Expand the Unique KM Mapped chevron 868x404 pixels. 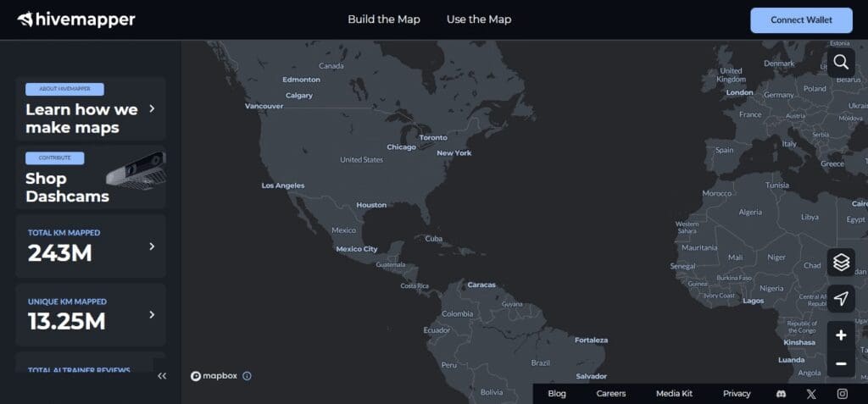pos(152,314)
